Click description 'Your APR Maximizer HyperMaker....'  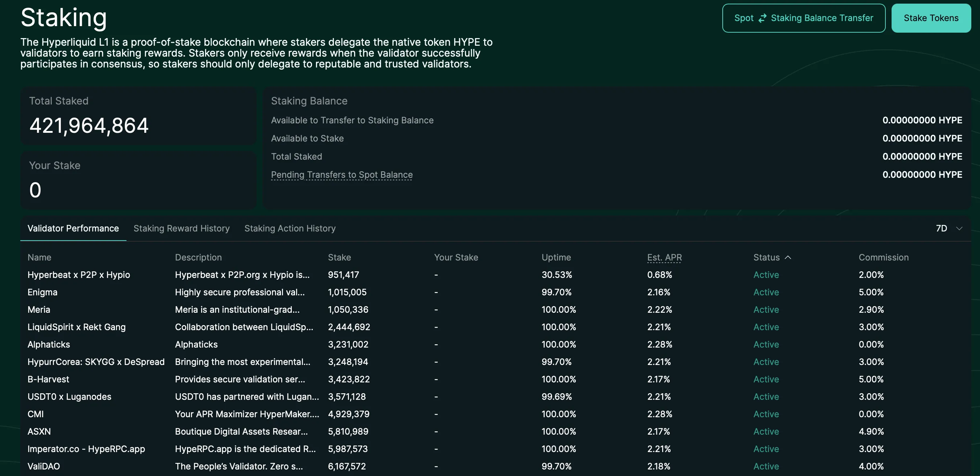click(x=247, y=414)
